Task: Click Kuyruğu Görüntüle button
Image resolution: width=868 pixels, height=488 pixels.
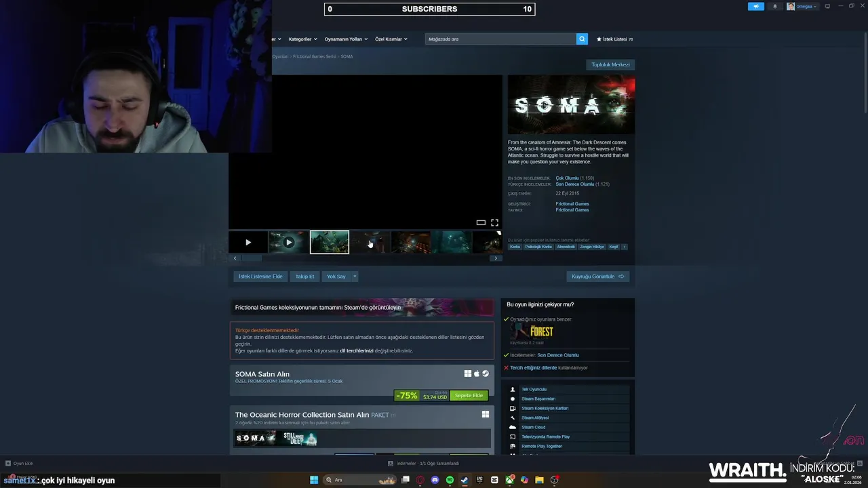Action: point(598,277)
